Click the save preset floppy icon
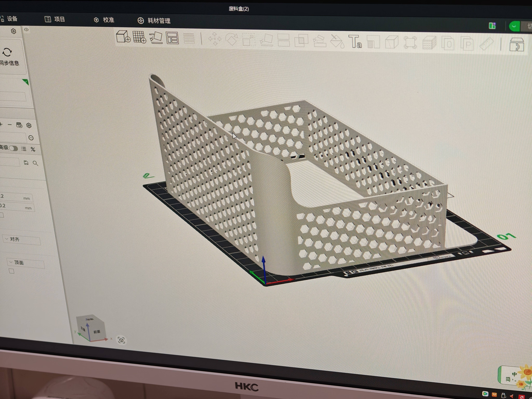 [26, 163]
